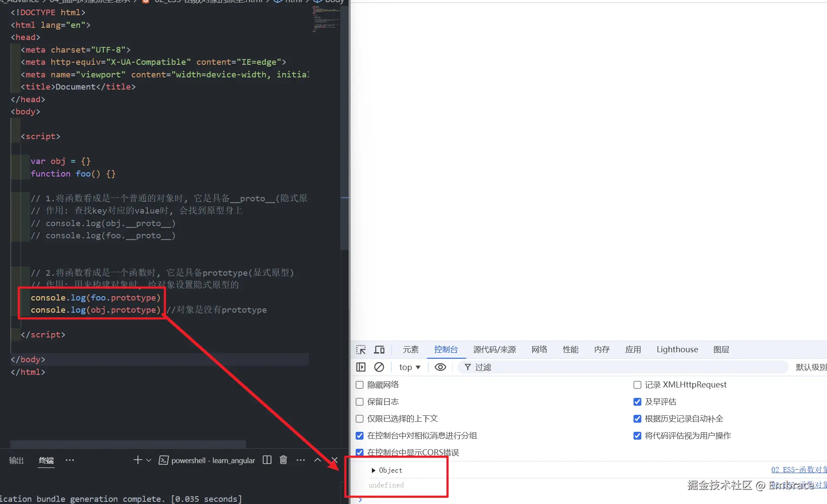This screenshot has height=504, width=827.
Task: Uncheck 根据历史记录自动补全
Action: 637,419
